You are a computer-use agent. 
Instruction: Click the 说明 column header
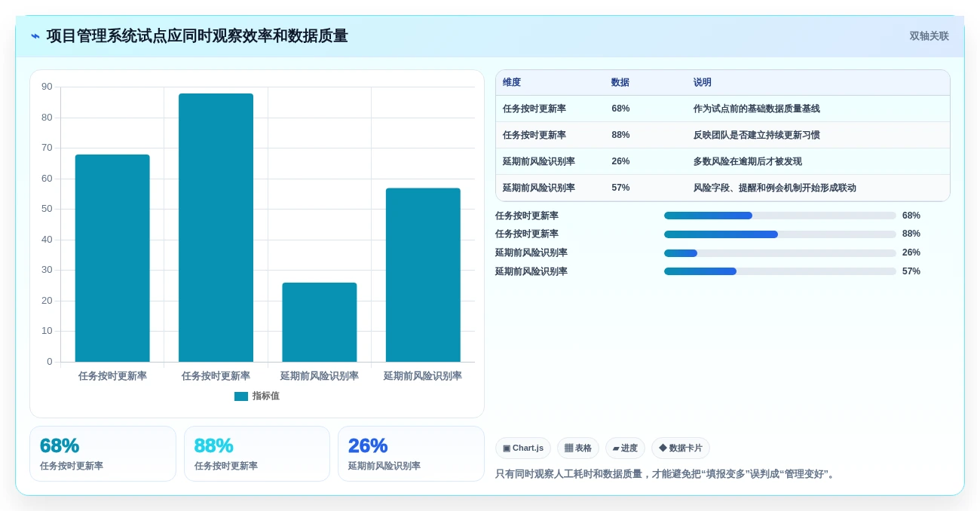[703, 83]
